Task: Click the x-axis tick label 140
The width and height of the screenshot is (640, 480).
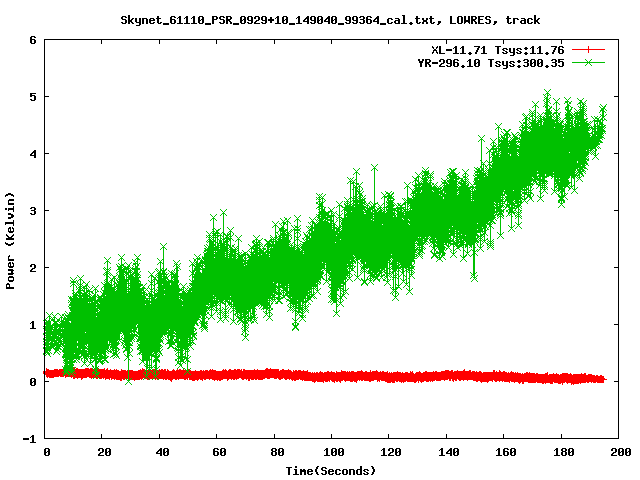Action: pyautogui.click(x=448, y=453)
